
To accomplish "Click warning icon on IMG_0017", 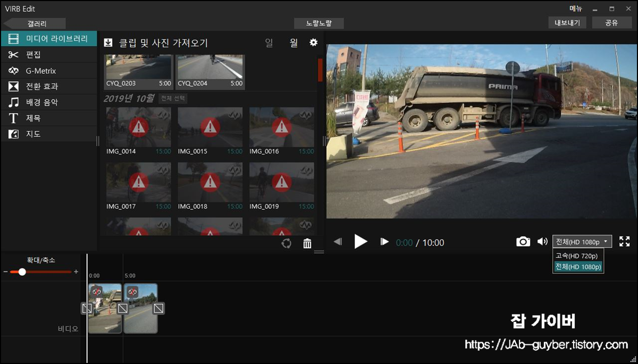I will tap(139, 182).
